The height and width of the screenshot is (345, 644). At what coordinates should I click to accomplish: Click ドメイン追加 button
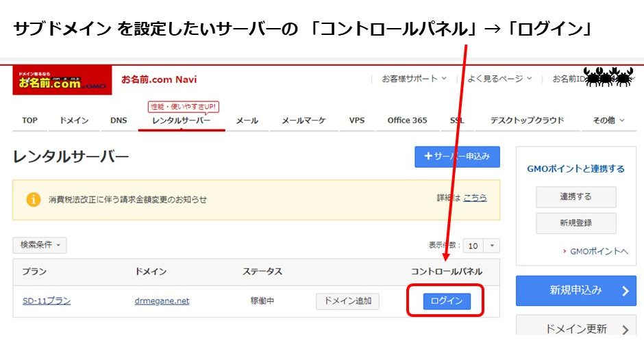click(347, 301)
